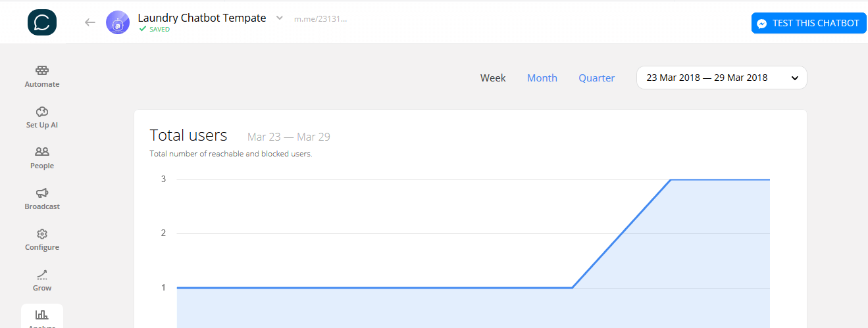The width and height of the screenshot is (868, 328).
Task: Open the Automate section icon
Action: tap(42, 70)
